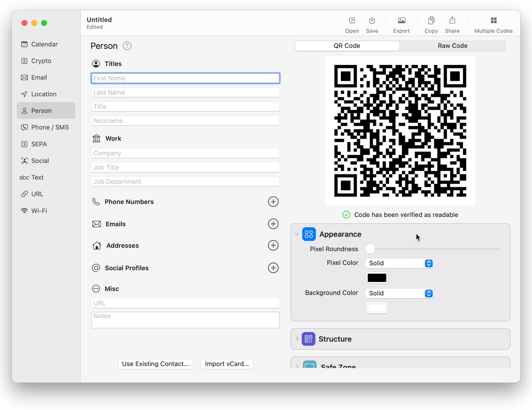Click the Appearance section icon
The width and height of the screenshot is (532, 410).
coord(309,235)
